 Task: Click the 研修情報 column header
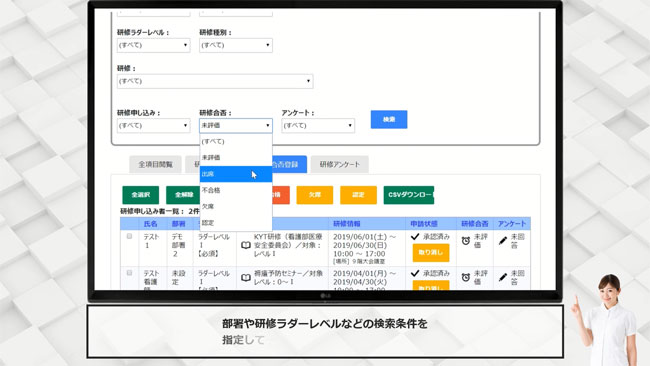coord(347,224)
